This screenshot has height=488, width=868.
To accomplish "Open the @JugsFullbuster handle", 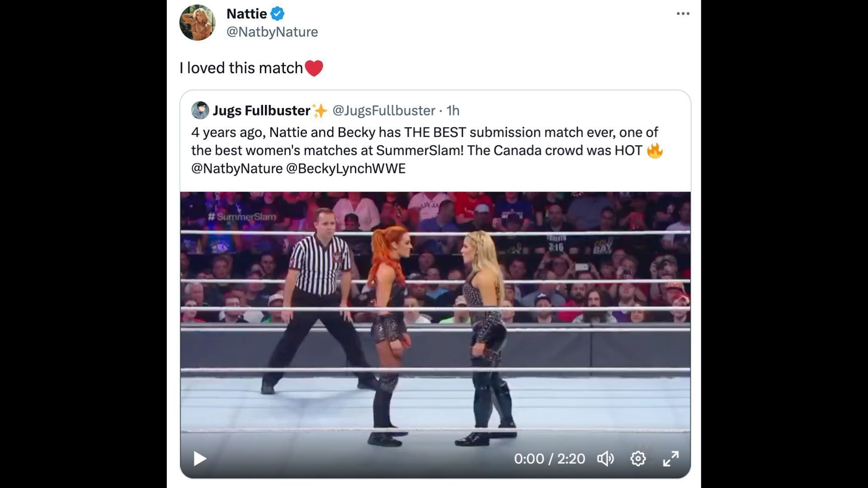I will (x=384, y=110).
